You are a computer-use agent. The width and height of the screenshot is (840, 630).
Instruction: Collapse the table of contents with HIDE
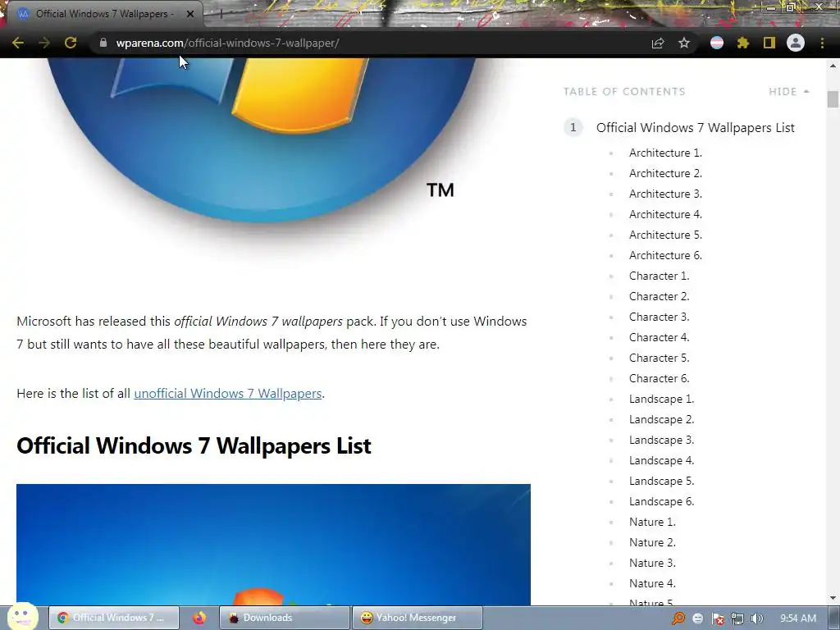tap(788, 92)
